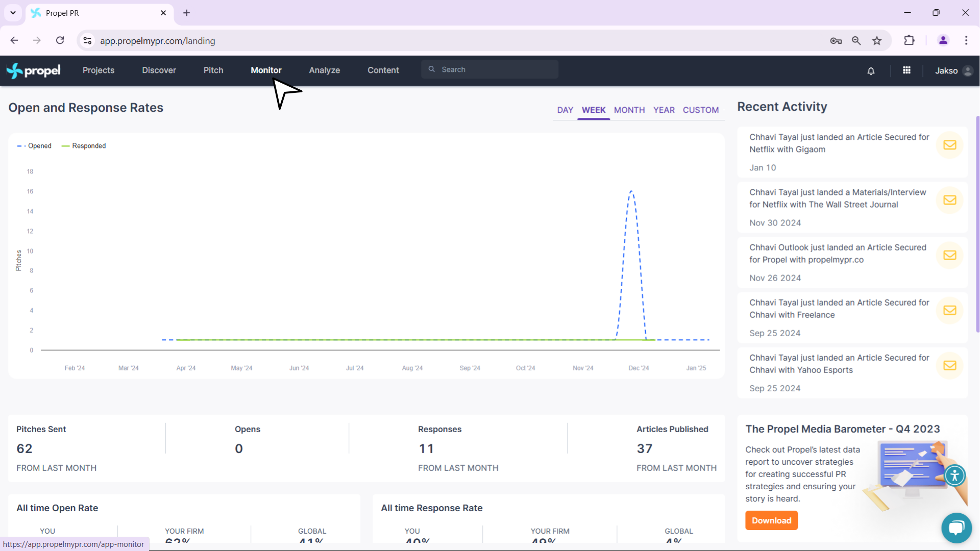Download the Propel Media Barometer report

coord(771,520)
